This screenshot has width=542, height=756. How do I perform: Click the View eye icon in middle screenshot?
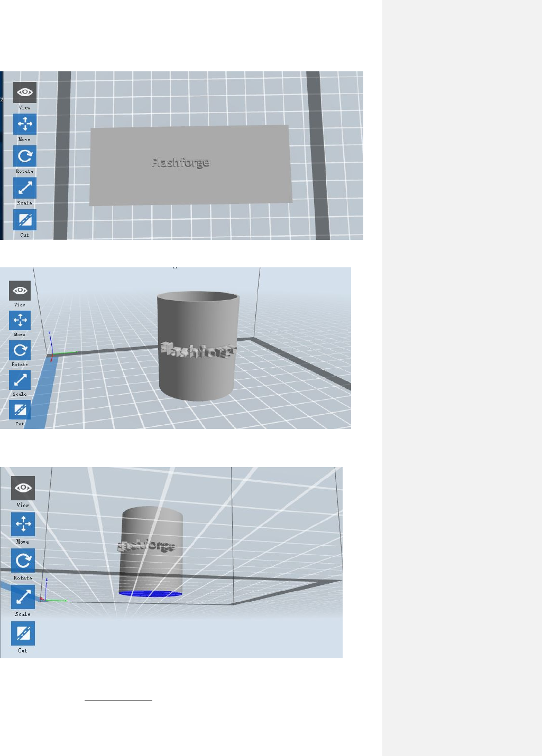pyautogui.click(x=20, y=291)
